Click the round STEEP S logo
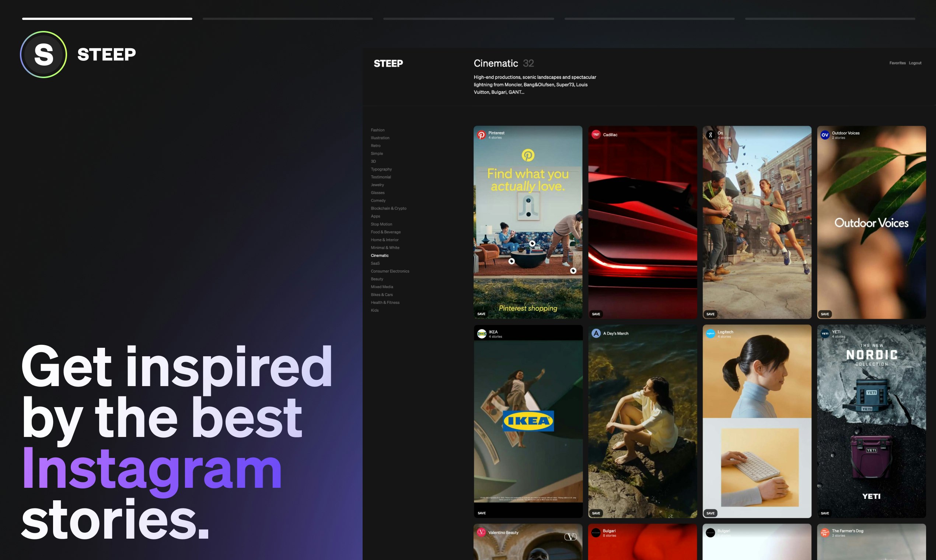The image size is (936, 560). (x=43, y=54)
